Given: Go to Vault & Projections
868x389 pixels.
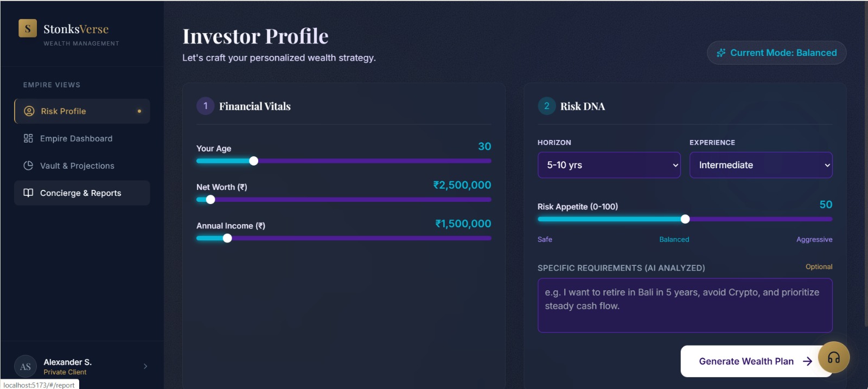Looking at the screenshot, I should (x=77, y=165).
